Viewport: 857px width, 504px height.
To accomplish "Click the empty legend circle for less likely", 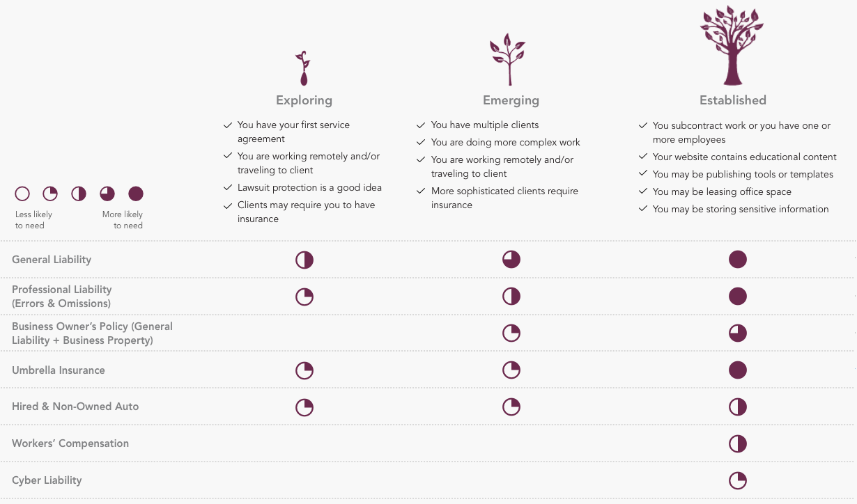I will (x=22, y=194).
